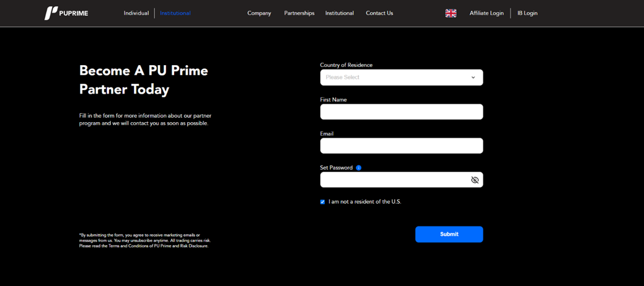This screenshot has height=286, width=644.
Task: Uncheck the not a U.S. resident checkbox
Action: (x=322, y=202)
